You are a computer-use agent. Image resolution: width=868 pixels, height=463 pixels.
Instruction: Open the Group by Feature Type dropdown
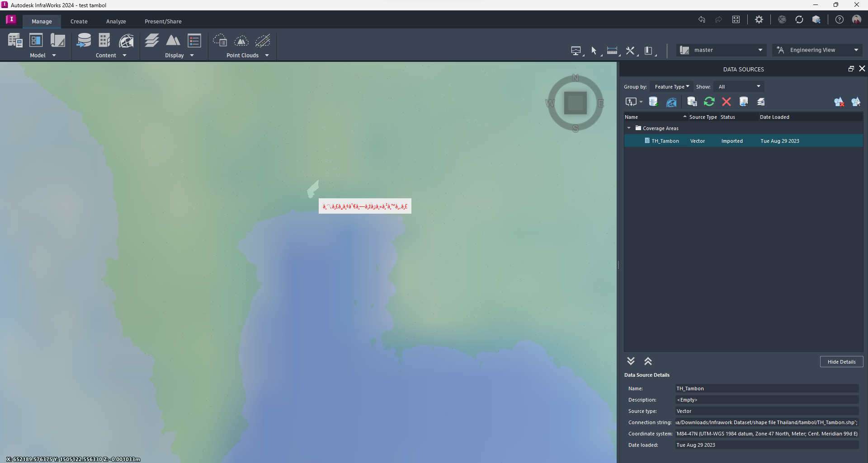coord(671,86)
